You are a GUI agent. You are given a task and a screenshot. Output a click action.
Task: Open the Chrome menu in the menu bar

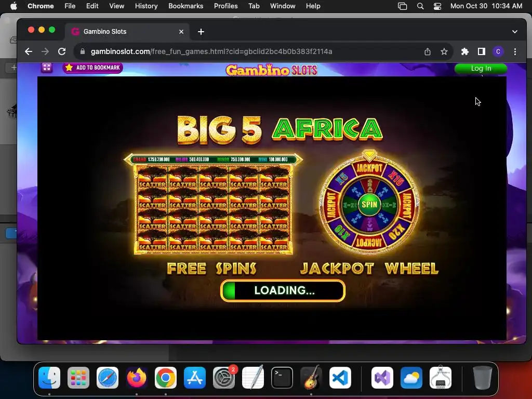(x=41, y=6)
